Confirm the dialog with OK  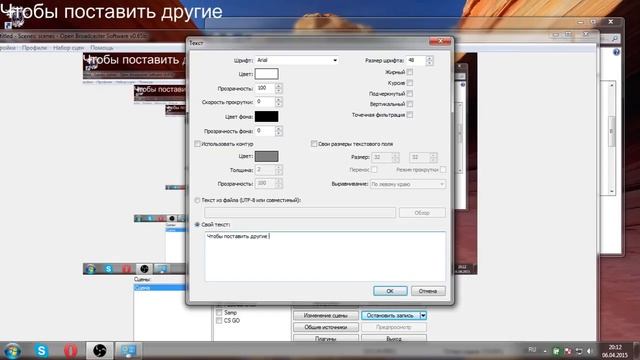(x=390, y=291)
